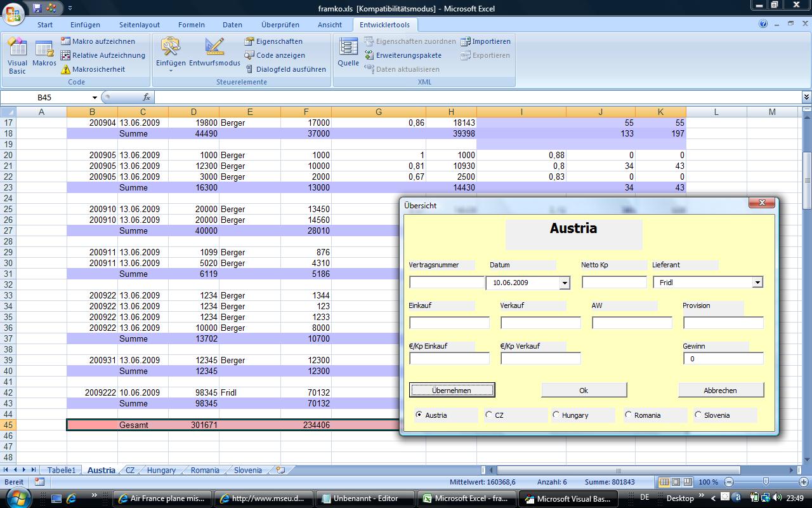
Task: Click the Makros icon in the ribbon
Action: [44, 53]
